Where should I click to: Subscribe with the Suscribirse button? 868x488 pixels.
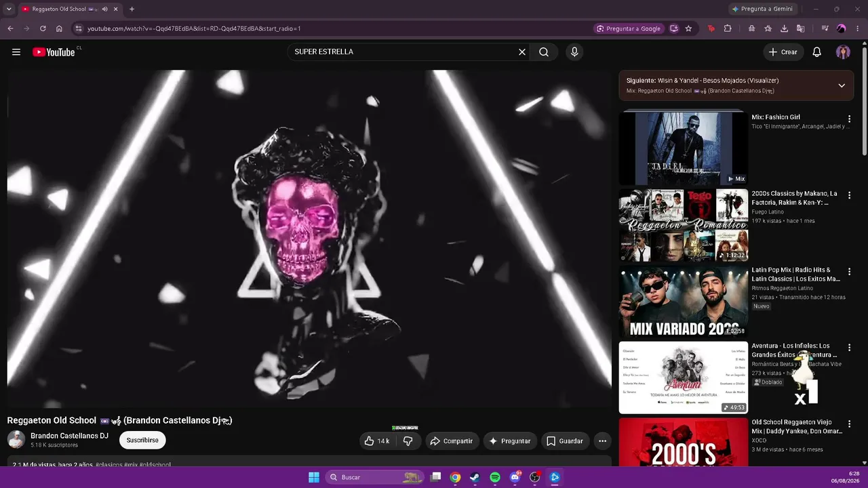click(142, 440)
